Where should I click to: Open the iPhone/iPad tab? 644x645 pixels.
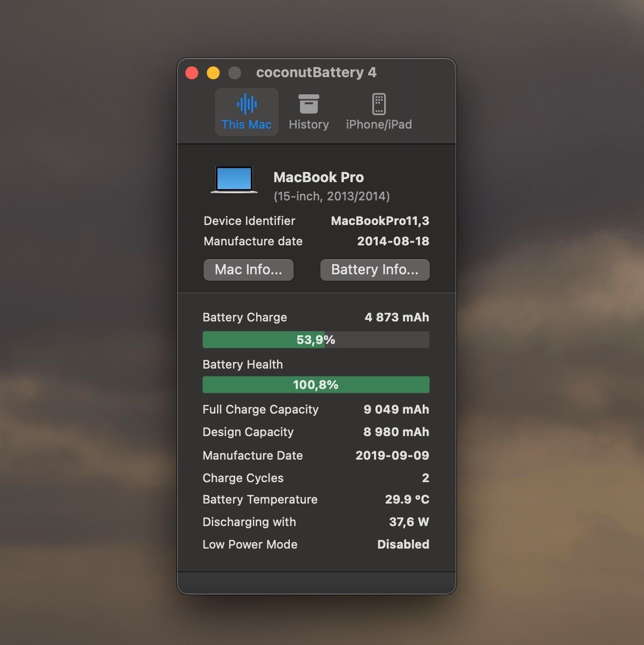click(x=379, y=112)
